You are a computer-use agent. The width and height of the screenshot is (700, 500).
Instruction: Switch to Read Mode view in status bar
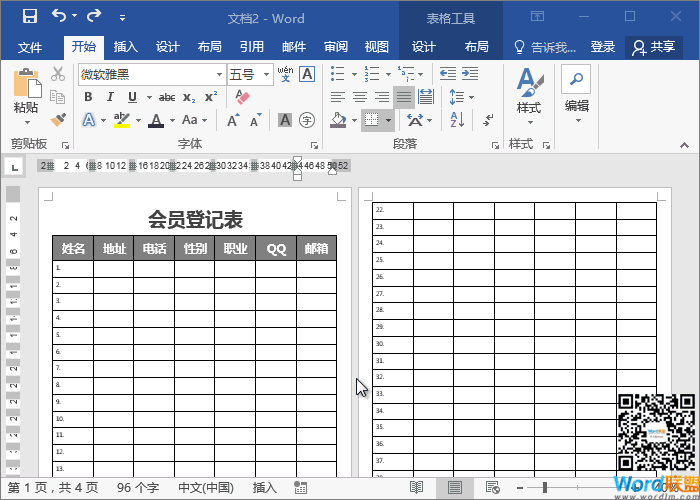(416, 488)
